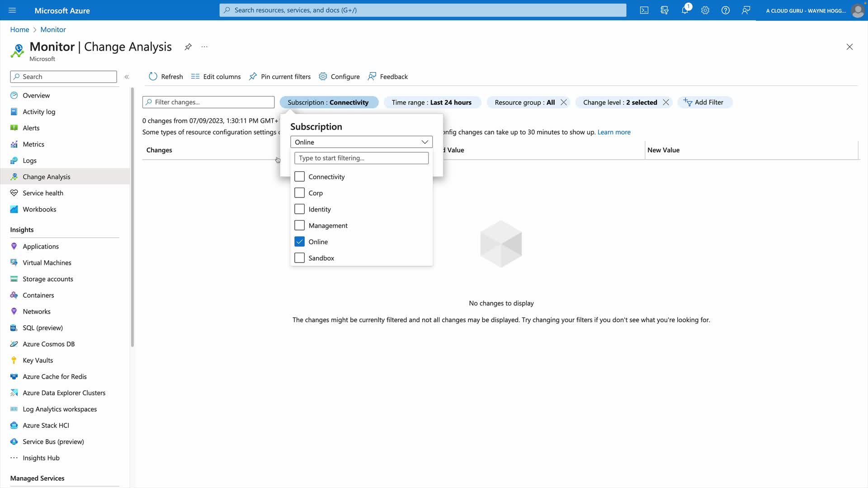This screenshot has height=488, width=868.
Task: Open the hamburger portal menu
Action: click(x=12, y=10)
